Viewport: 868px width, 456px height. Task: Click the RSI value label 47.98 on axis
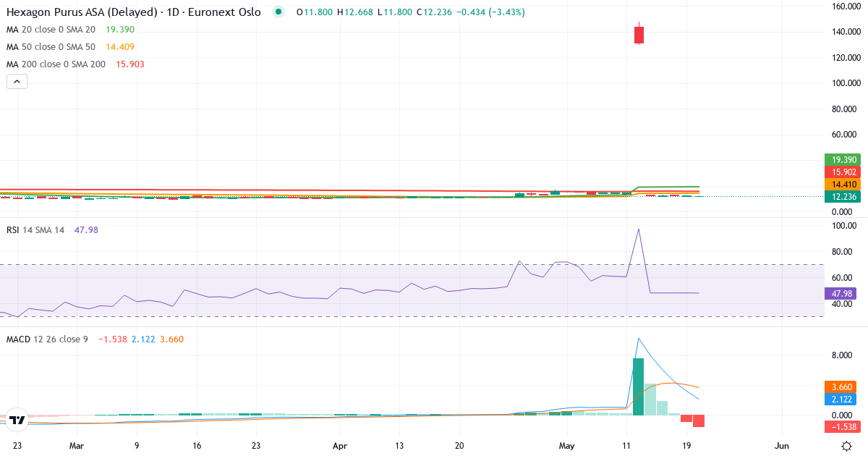point(840,294)
